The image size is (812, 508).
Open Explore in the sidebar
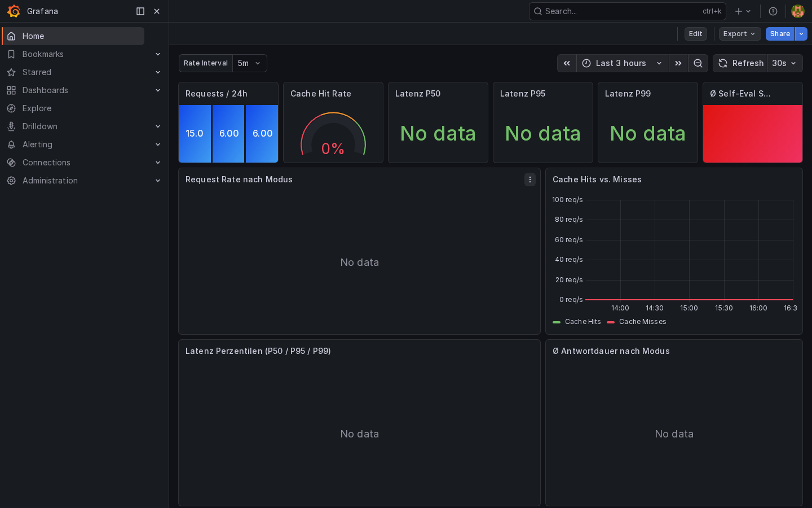pos(37,108)
